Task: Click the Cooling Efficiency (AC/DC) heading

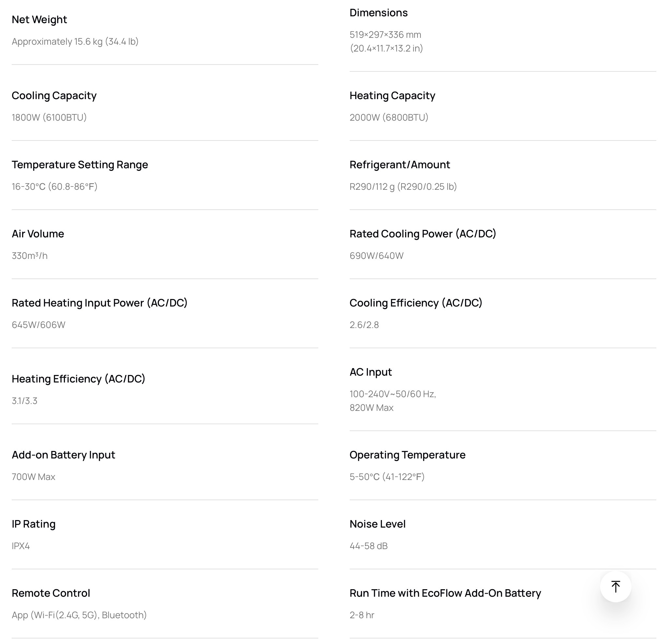Action: pyautogui.click(x=416, y=303)
